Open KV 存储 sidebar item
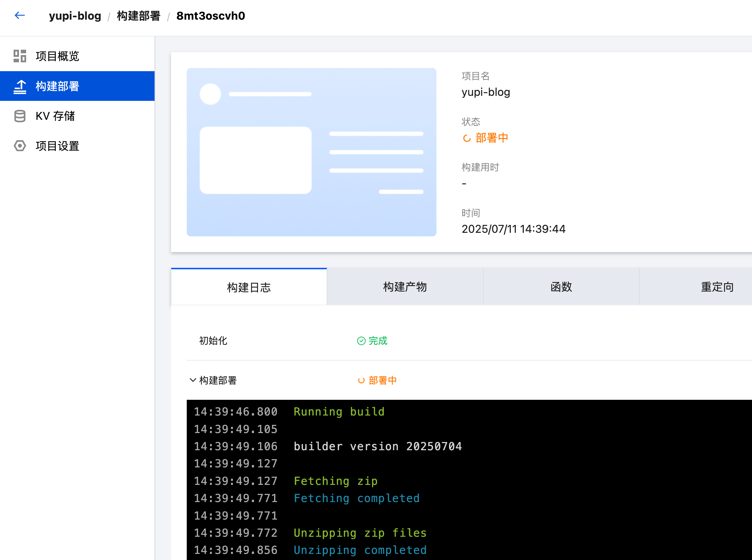This screenshot has width=752, height=560. 55,116
